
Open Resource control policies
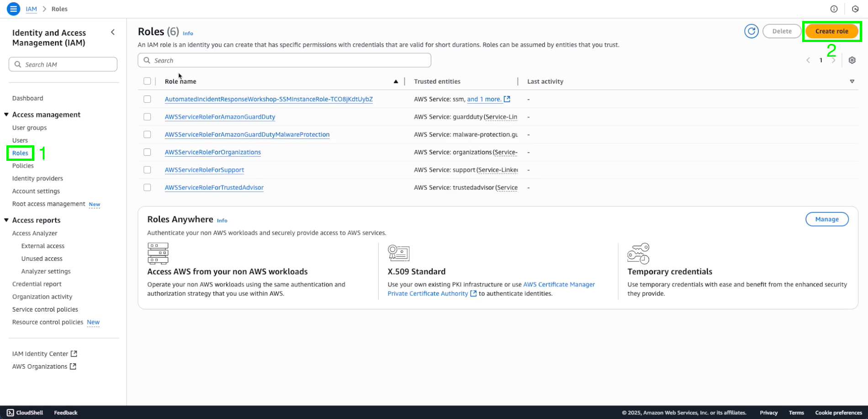[x=48, y=322]
